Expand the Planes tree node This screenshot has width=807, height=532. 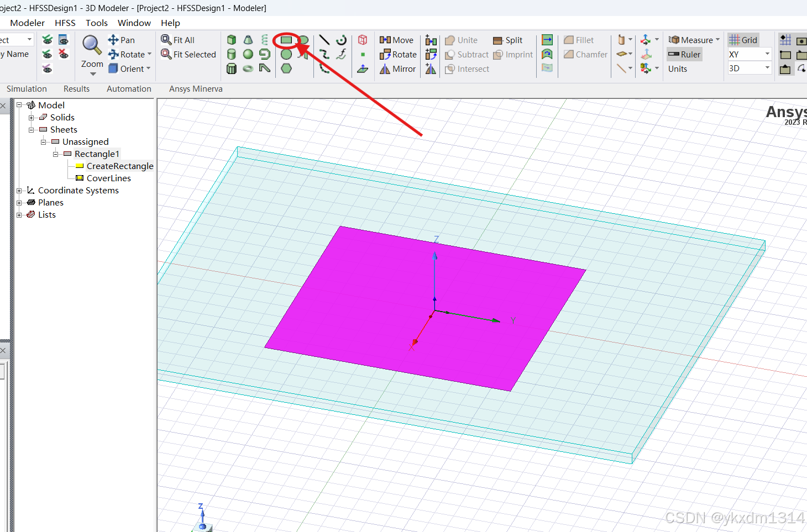(x=19, y=202)
